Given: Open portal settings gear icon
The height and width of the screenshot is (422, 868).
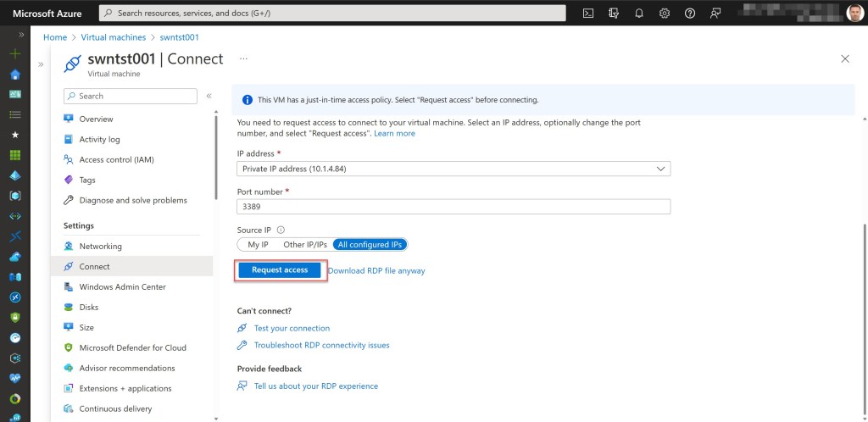Looking at the screenshot, I should (665, 14).
